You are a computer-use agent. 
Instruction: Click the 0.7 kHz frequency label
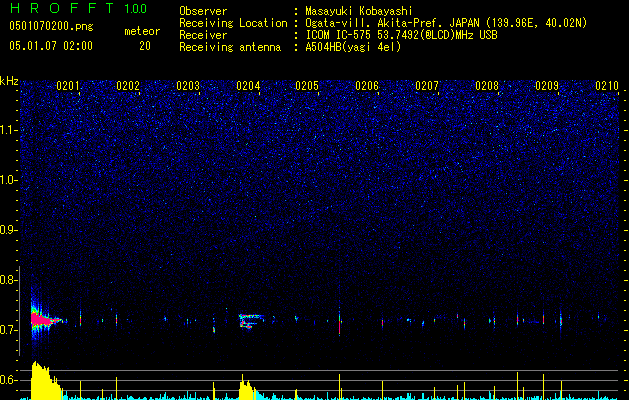[9, 330]
